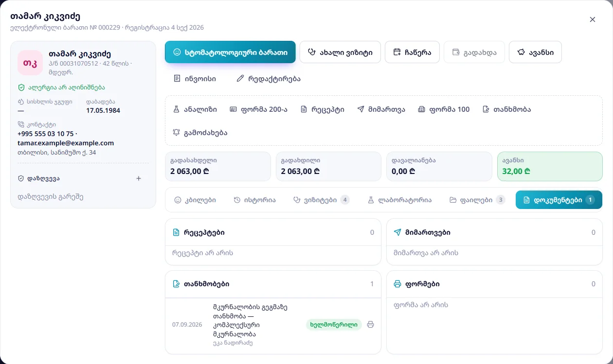Screen dimensions: 613x364
Task: Add a თანხმობა consent form
Action: pyautogui.click(x=506, y=109)
